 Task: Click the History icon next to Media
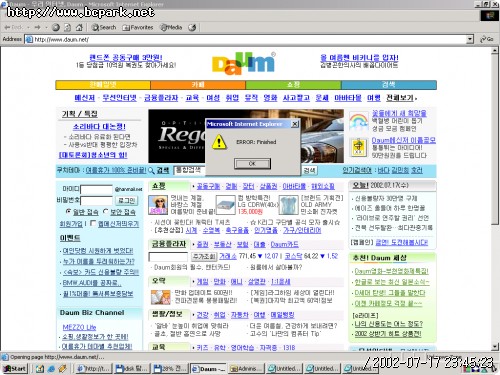pyautogui.click(x=192, y=27)
